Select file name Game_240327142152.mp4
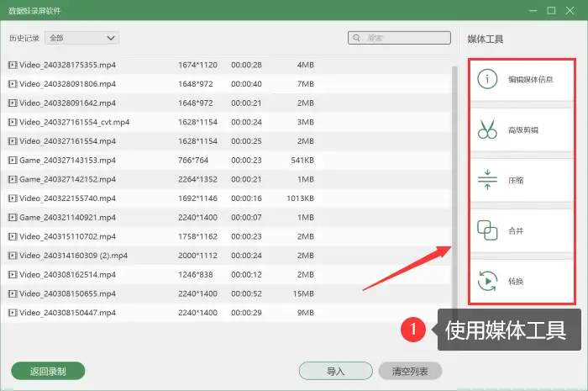 click(x=67, y=179)
